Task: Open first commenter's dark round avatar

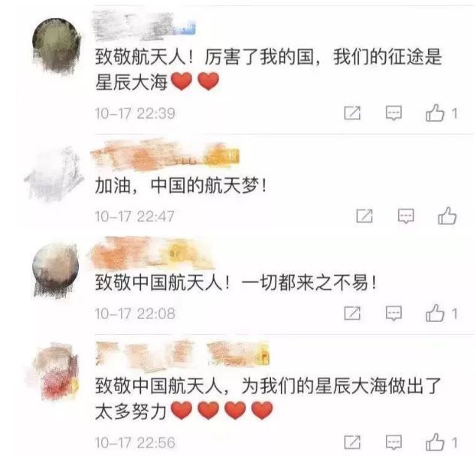Action: 56,46
